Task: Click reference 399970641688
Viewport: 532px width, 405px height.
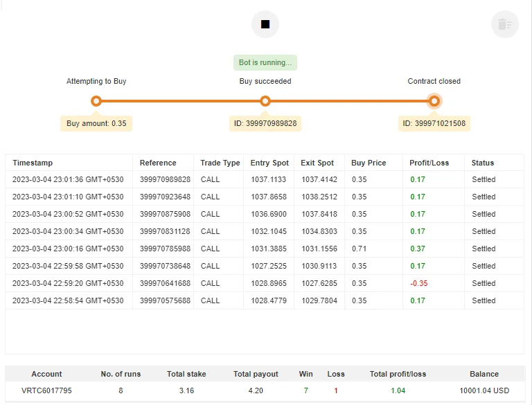Action: point(165,283)
